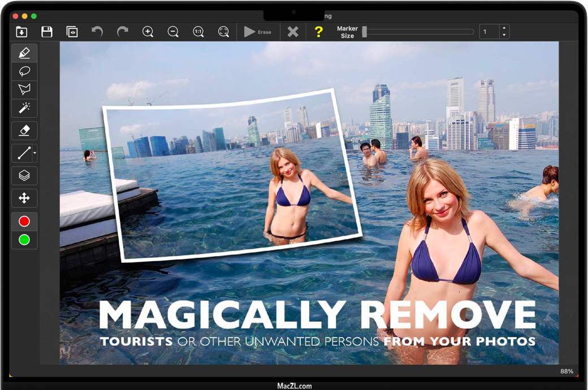
Task: Toggle show original preview icon
Action: coord(72,32)
